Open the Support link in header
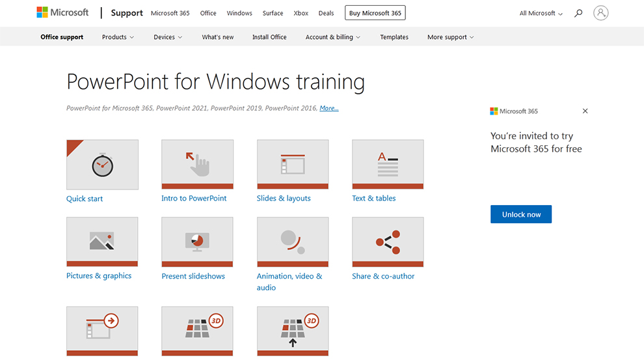 (x=127, y=13)
